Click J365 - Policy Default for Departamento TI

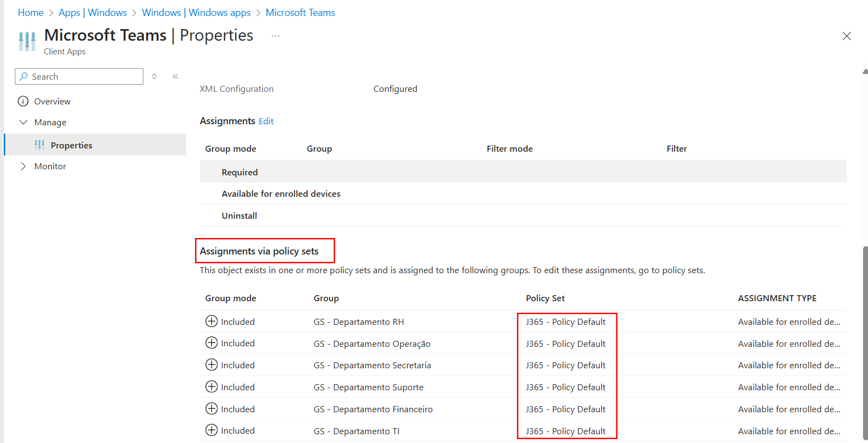tap(565, 431)
